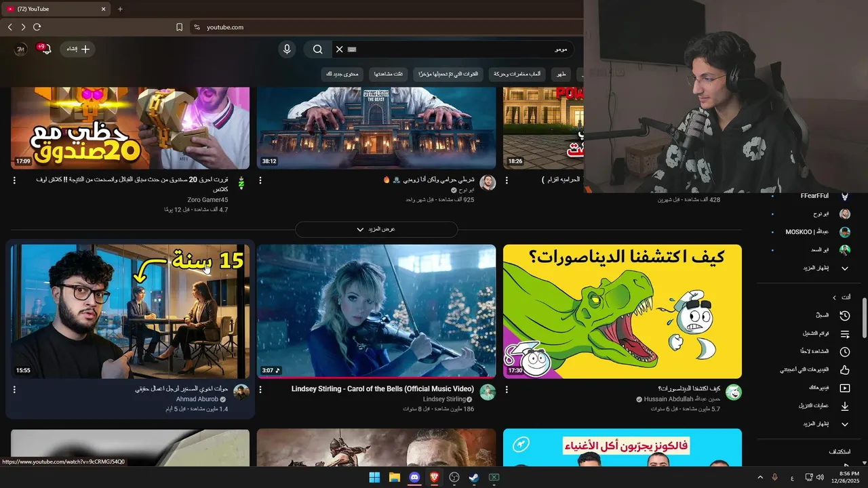The height and width of the screenshot is (488, 868).
Task: Click the Lindsey Stirling channel name
Action: tap(444, 399)
